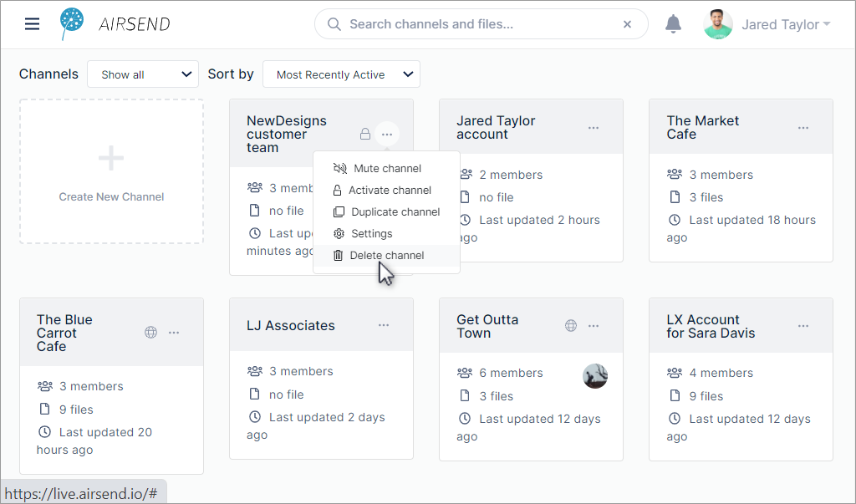The image size is (856, 504).
Task: Click the clock icon on LJ Associates
Action: [255, 417]
